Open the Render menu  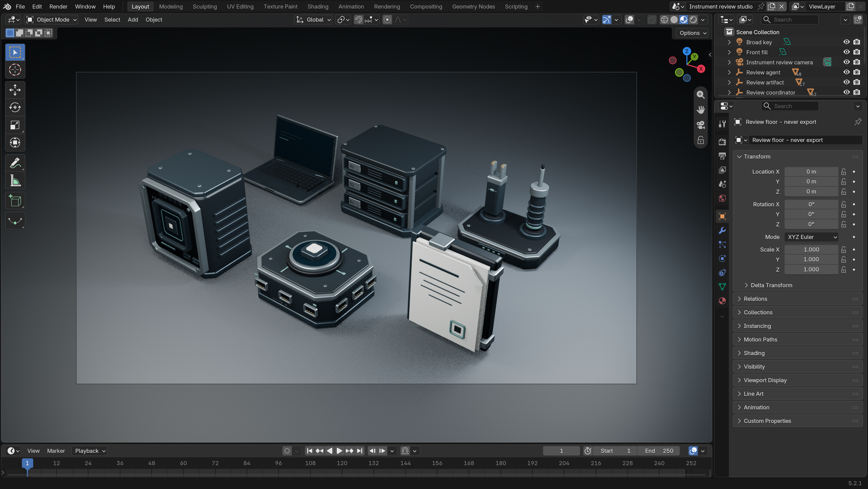pyautogui.click(x=58, y=6)
